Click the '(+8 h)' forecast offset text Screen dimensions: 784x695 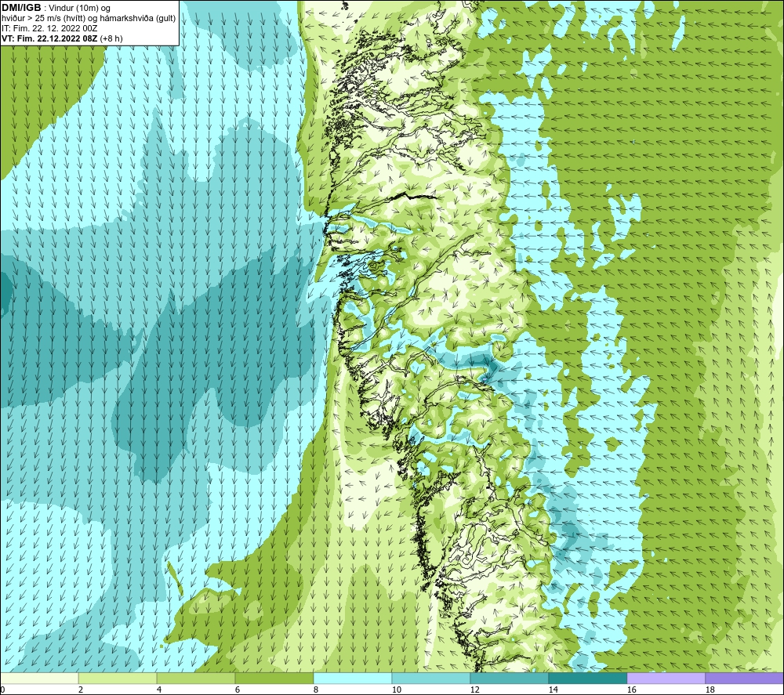111,38
